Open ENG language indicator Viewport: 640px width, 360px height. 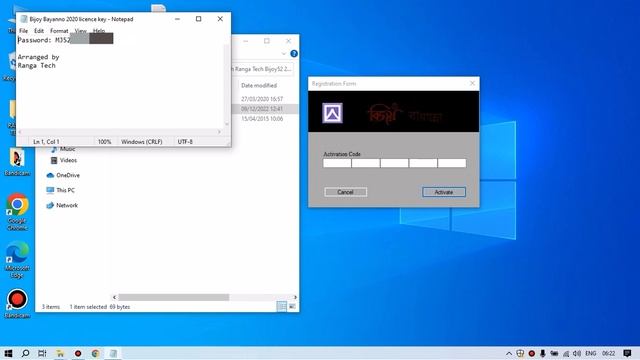pos(590,353)
